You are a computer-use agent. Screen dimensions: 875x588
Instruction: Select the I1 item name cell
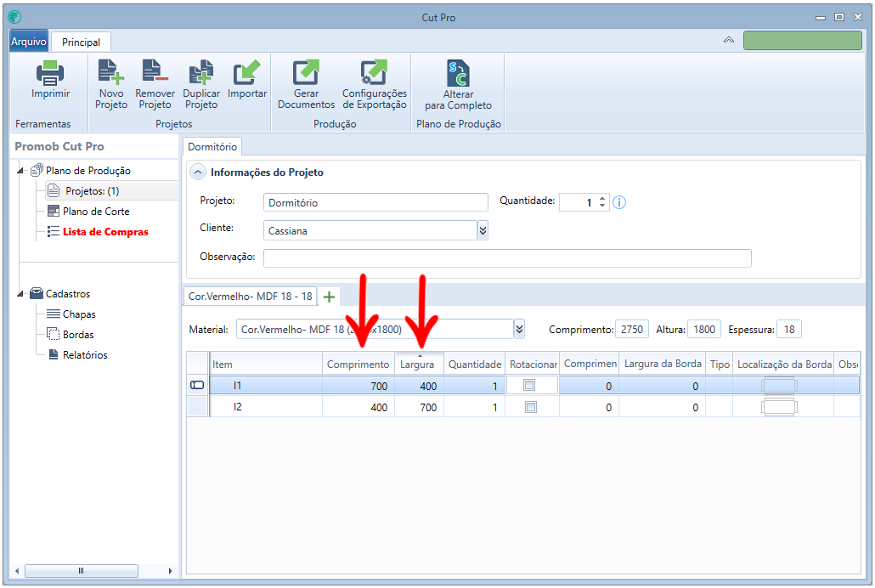coord(266,385)
